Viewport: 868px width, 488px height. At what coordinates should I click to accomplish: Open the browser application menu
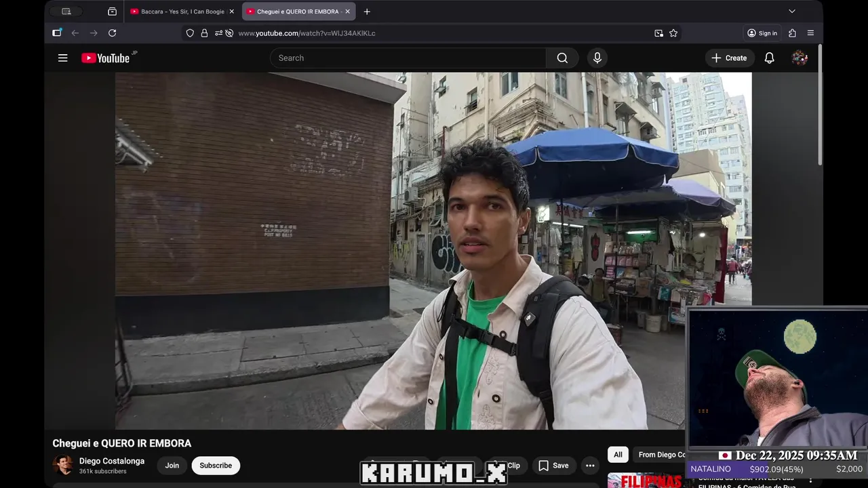pos(810,33)
